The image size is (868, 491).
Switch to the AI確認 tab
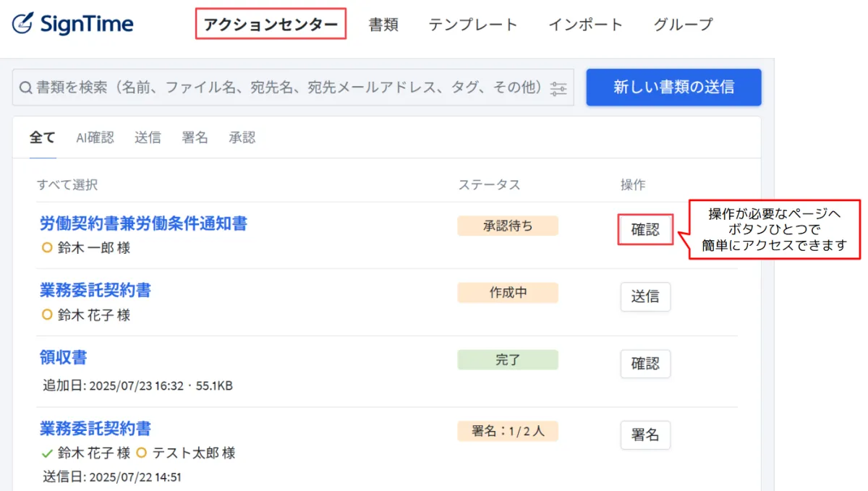[95, 137]
